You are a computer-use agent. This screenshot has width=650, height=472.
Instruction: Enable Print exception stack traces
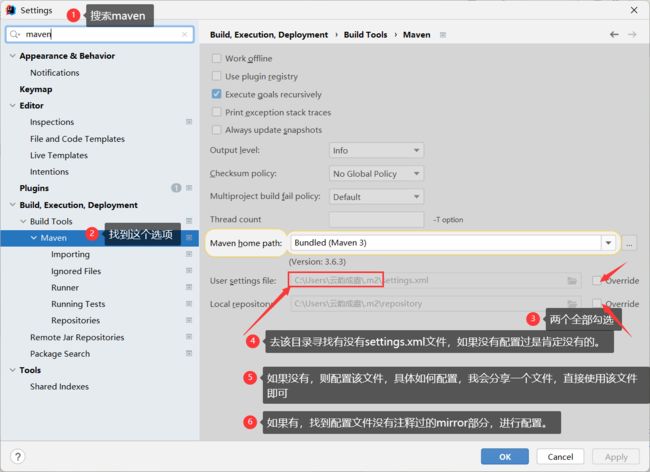pos(216,112)
